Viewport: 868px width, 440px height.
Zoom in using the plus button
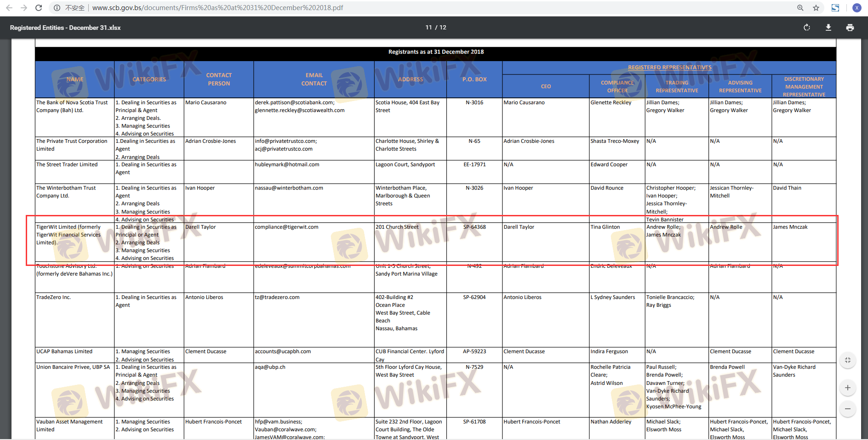click(x=848, y=388)
